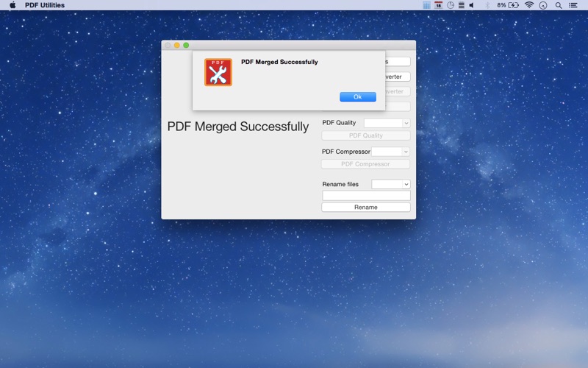Click the calendar icon showing 18
Viewport: 588px width, 368px height.
click(438, 5)
